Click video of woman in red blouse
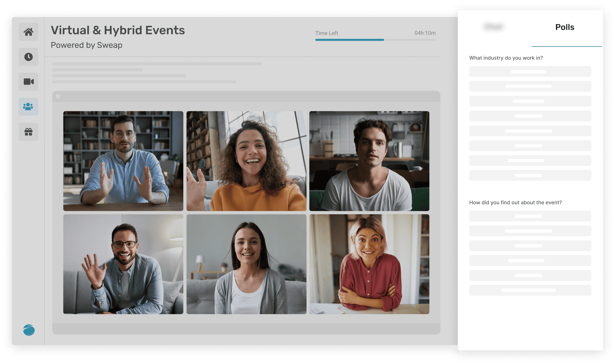 click(369, 264)
